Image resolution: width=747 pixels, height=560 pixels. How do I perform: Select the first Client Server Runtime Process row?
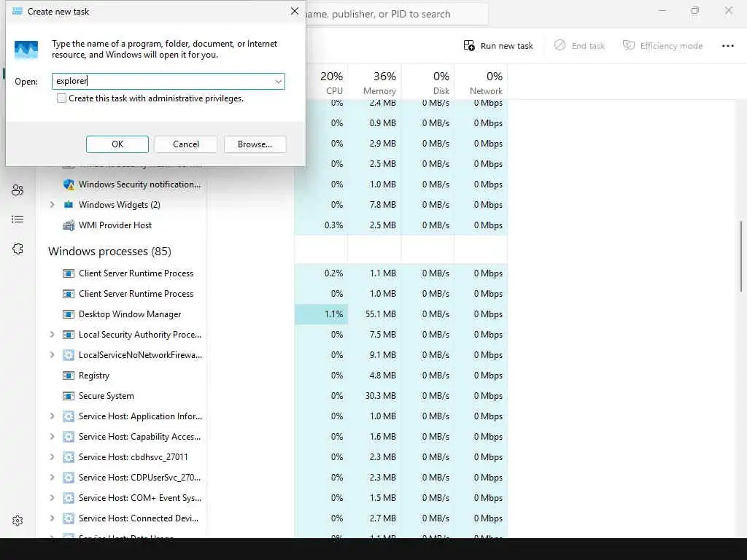pos(136,273)
